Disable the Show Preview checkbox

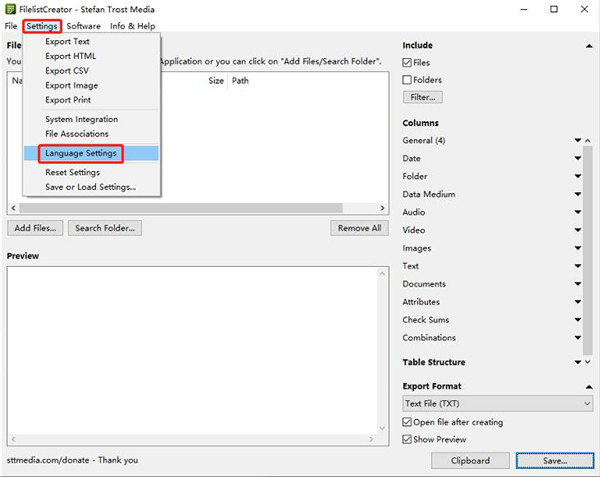[407, 440]
